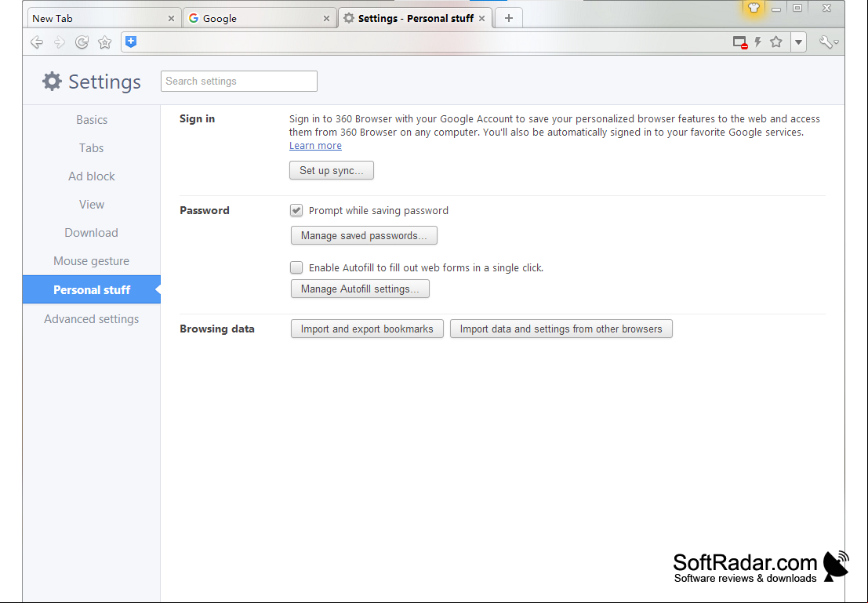The height and width of the screenshot is (603, 868).
Task: Click the skin shirt icon in title bar
Action: 754,9
